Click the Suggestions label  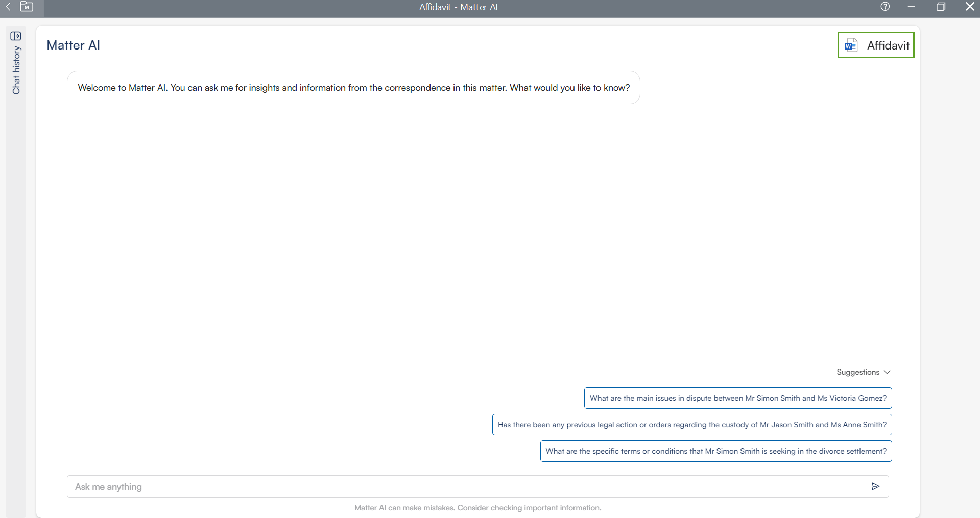point(857,372)
